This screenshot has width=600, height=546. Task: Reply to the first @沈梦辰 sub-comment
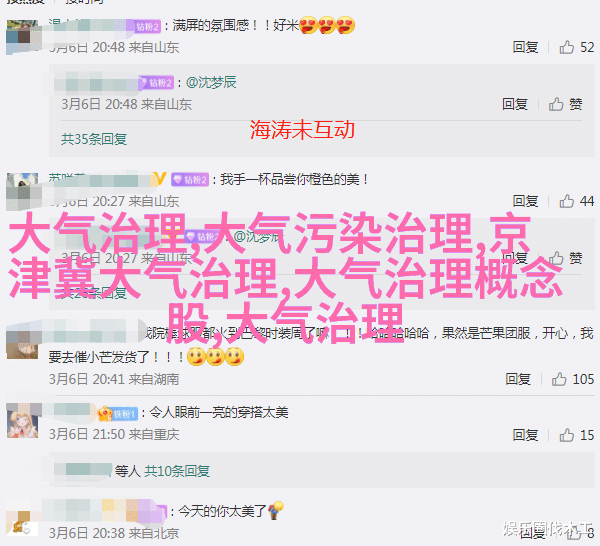(x=515, y=104)
